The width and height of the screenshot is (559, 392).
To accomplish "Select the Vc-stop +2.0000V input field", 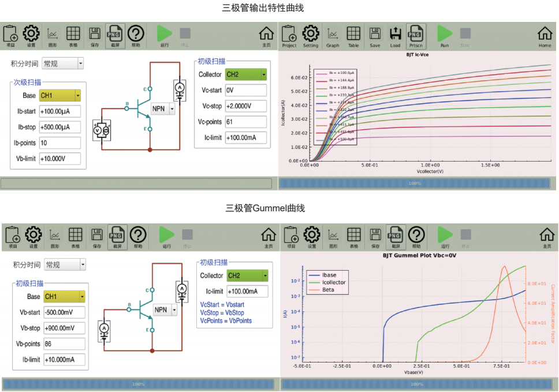I will (x=246, y=106).
